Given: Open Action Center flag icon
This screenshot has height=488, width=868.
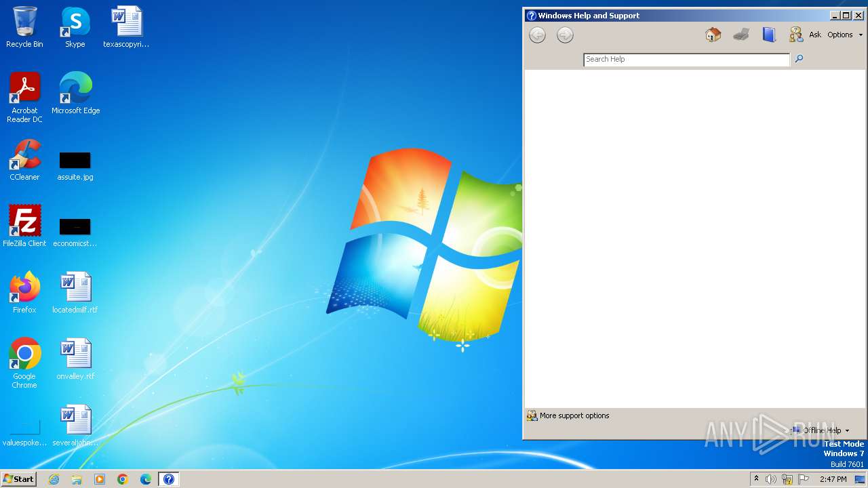Looking at the screenshot, I should click(804, 479).
